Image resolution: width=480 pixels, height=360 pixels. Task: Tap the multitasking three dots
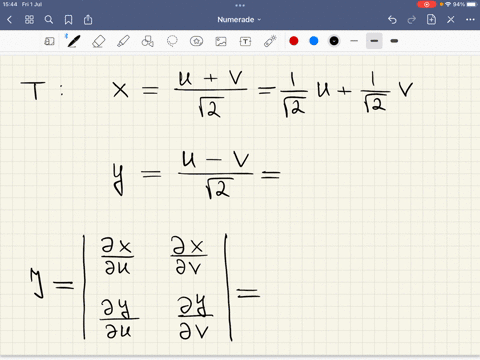240,5
